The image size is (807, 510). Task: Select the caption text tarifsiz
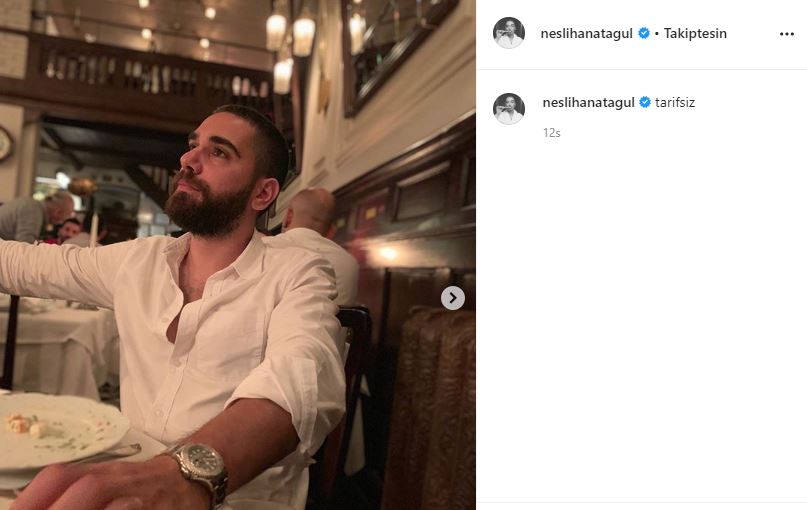coord(675,102)
